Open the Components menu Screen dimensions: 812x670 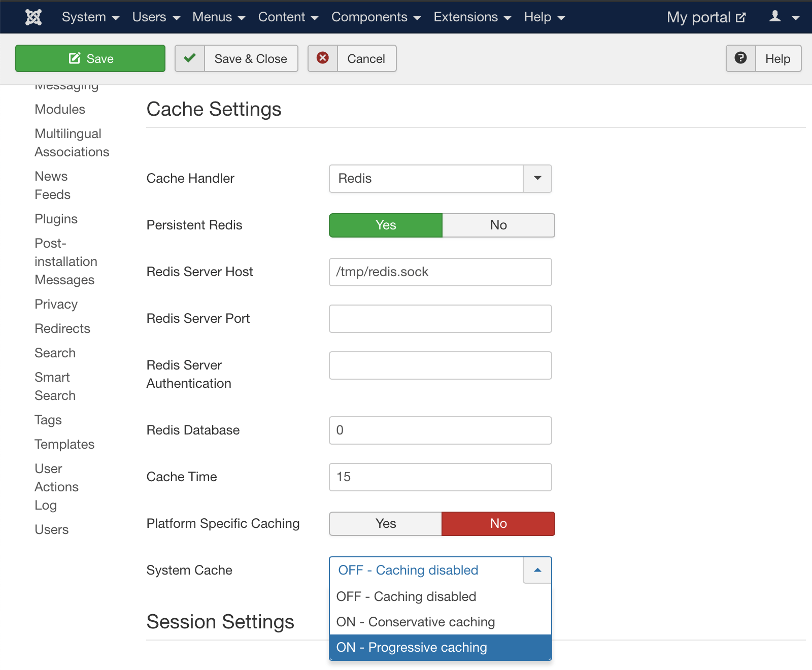(376, 17)
